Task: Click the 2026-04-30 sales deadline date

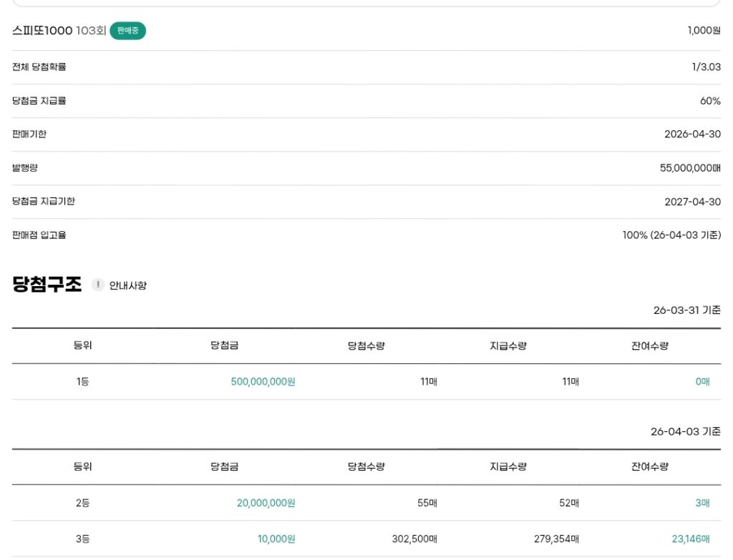Action: [x=692, y=134]
